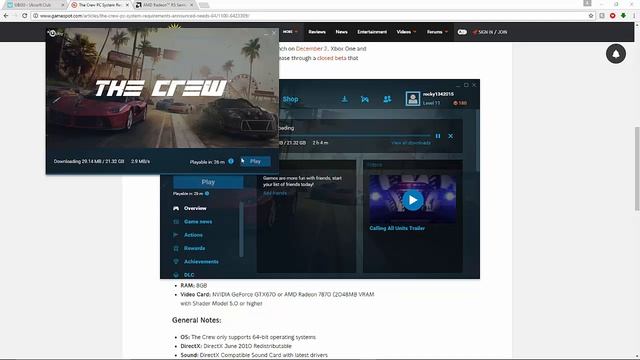Open rocky1342015 profile avatar
640x360 pixels.
[413, 99]
